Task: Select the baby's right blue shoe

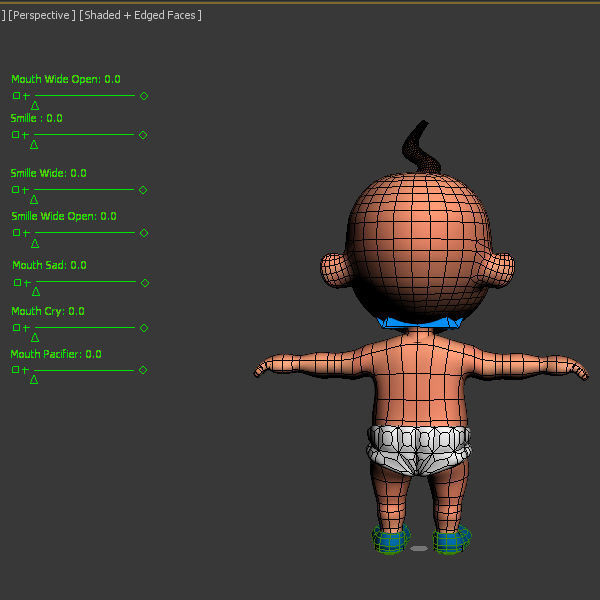Action: point(452,540)
